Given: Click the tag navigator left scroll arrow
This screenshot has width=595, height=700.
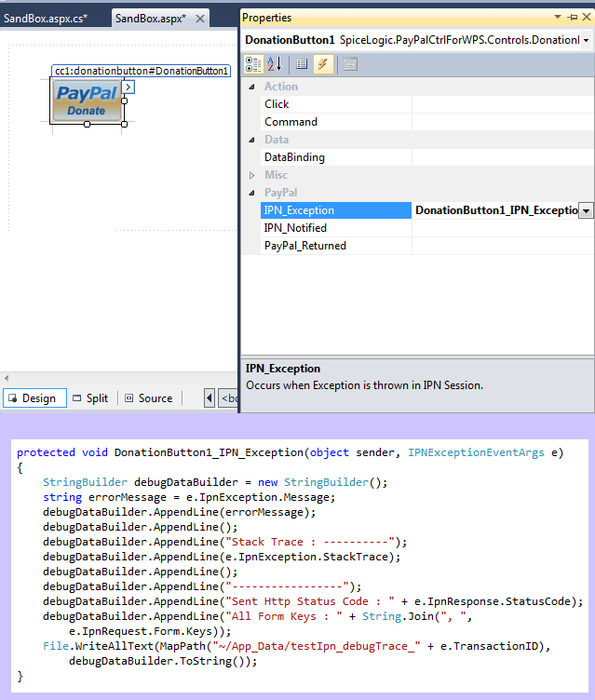Looking at the screenshot, I should pyautogui.click(x=210, y=397).
